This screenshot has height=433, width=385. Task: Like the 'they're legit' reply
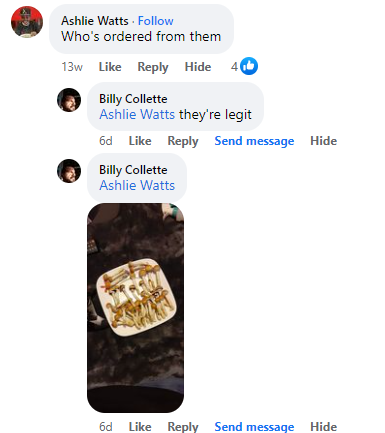pyautogui.click(x=140, y=141)
